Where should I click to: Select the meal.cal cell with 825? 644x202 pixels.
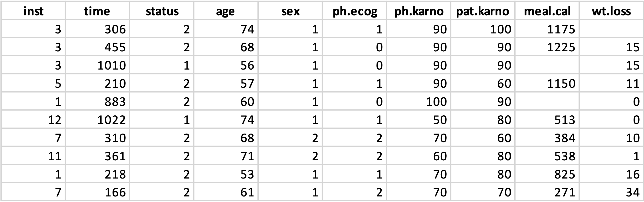click(x=547, y=174)
